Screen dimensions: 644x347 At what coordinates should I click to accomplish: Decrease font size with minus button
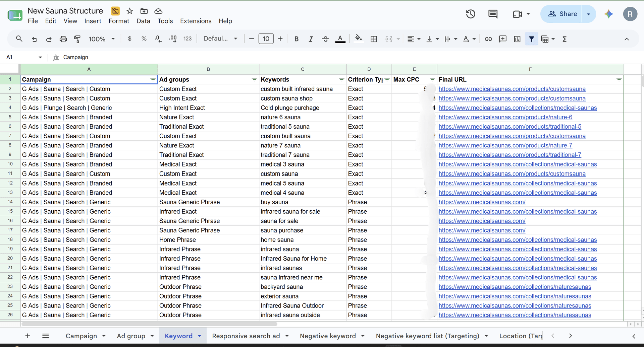pos(251,39)
